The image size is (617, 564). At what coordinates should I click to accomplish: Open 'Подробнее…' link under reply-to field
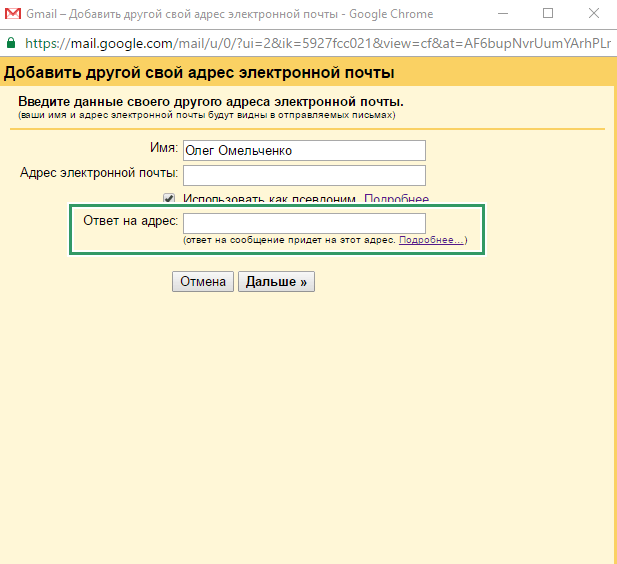point(431,241)
